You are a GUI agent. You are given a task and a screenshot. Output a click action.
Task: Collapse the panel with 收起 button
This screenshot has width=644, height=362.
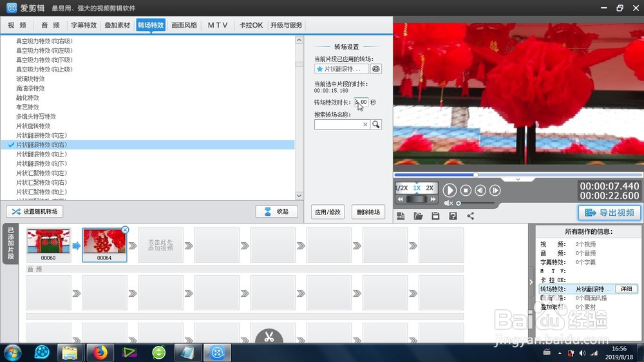276,212
